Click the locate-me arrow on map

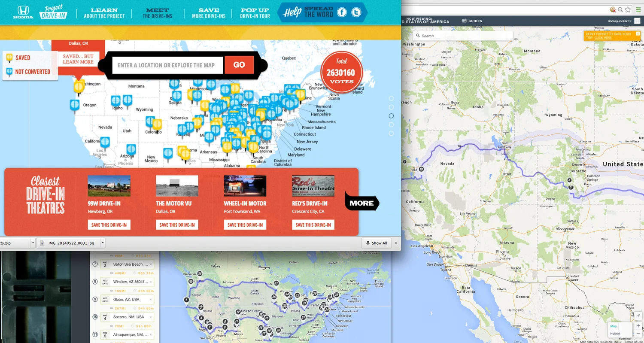638,316
